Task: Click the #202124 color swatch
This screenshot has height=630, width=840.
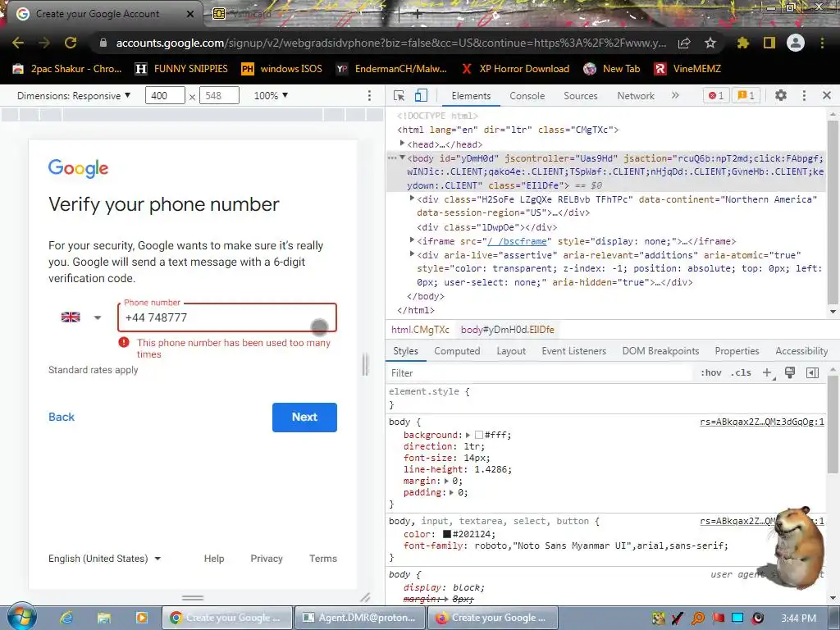Action: click(x=447, y=534)
